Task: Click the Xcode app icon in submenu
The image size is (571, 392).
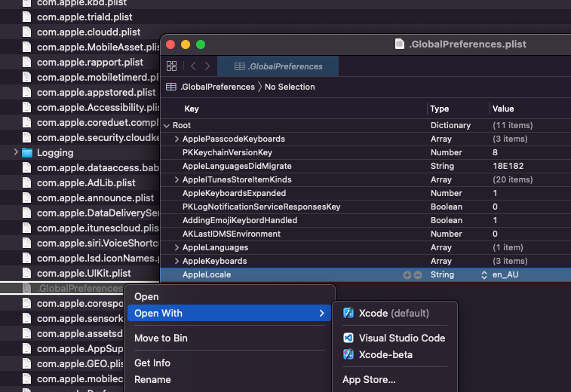Action: coord(348,313)
